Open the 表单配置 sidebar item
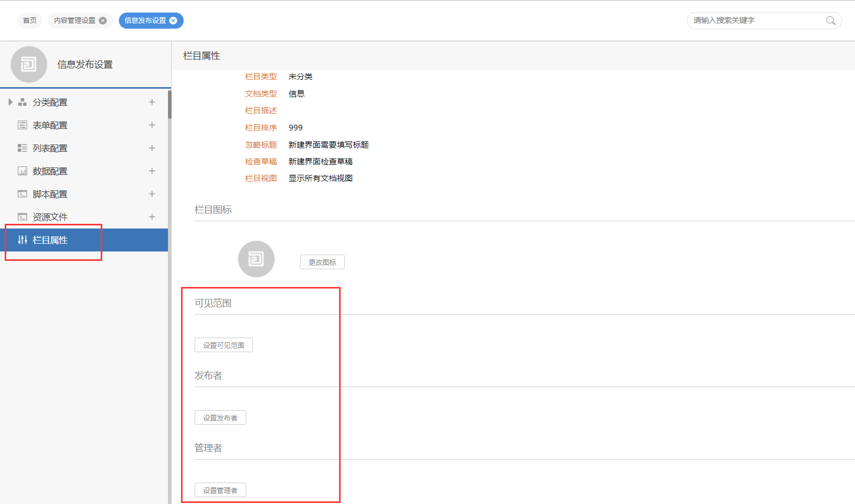 [x=50, y=125]
